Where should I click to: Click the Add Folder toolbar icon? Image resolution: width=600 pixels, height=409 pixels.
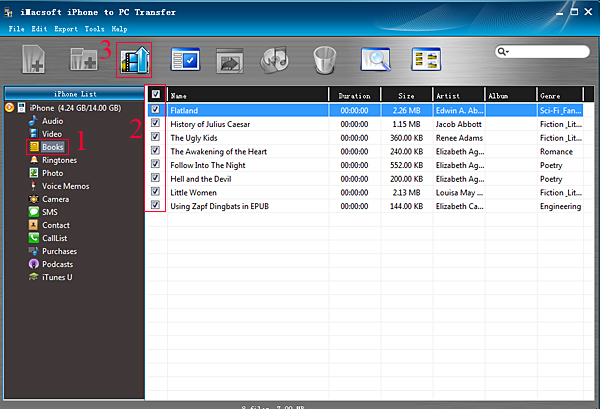[x=83, y=59]
